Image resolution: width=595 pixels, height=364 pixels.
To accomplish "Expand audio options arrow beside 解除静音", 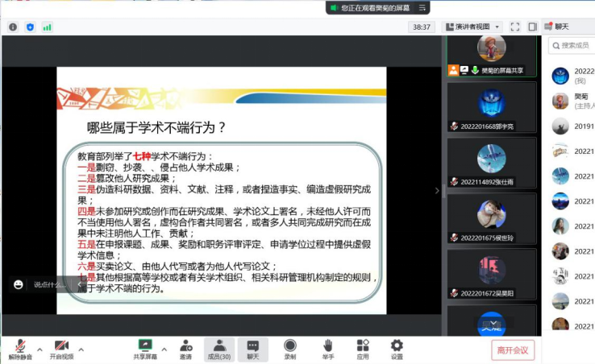I will (x=40, y=349).
